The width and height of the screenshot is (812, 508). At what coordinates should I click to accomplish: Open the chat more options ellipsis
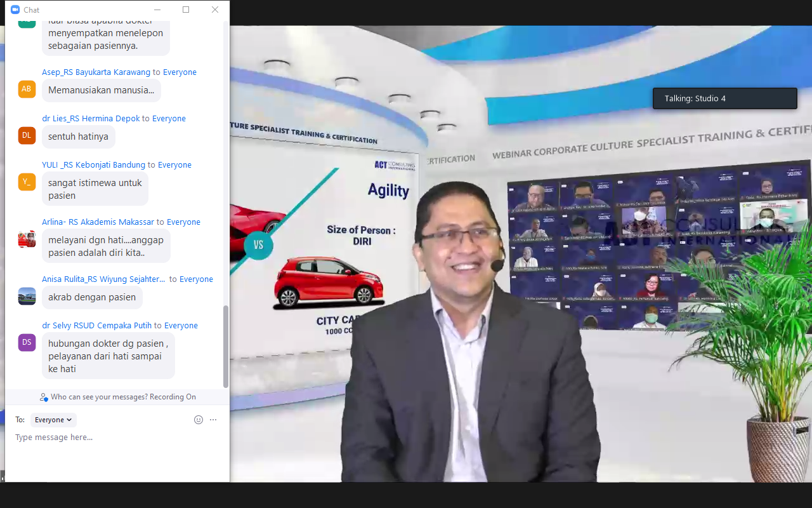pos(213,420)
